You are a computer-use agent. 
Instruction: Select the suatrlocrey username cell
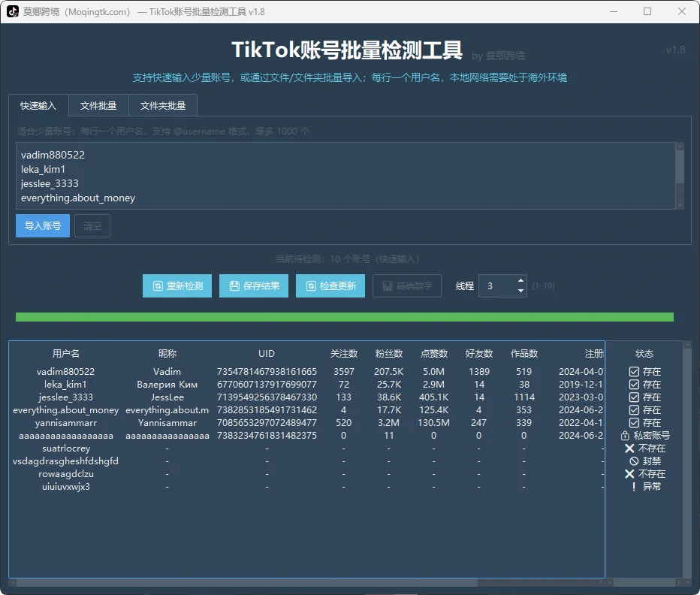[x=66, y=449]
